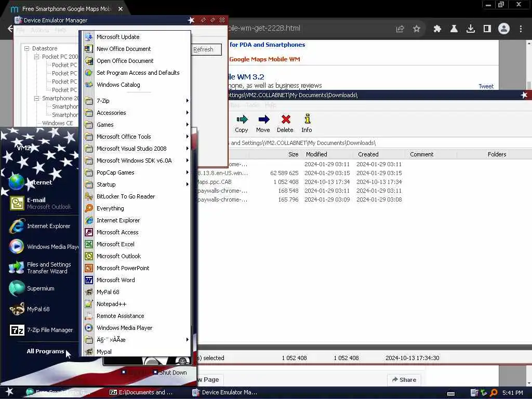Click Share button on web page
The image size is (532, 399).
pyautogui.click(x=404, y=380)
